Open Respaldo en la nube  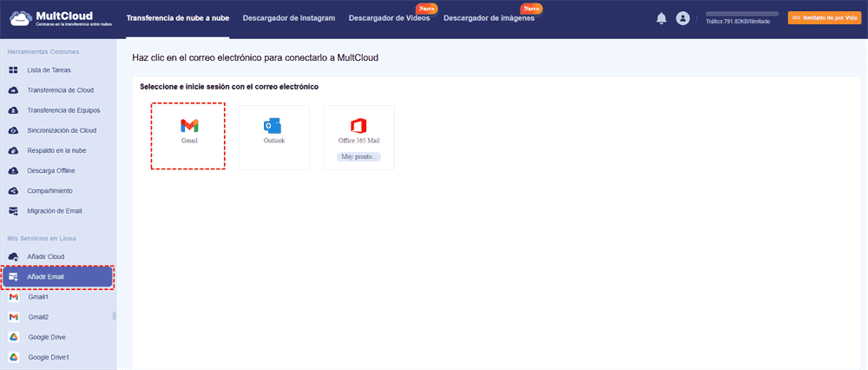(x=58, y=150)
